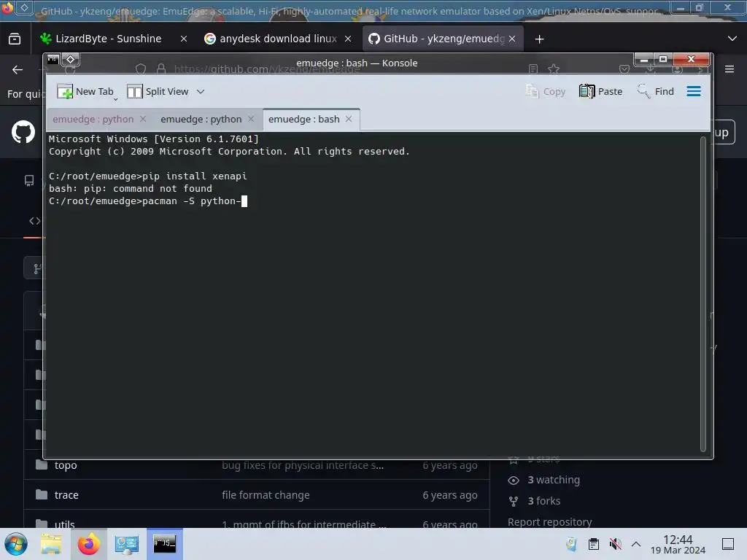Screen dimensions: 747x560
Task: Open Find in Konsole
Action: point(656,91)
